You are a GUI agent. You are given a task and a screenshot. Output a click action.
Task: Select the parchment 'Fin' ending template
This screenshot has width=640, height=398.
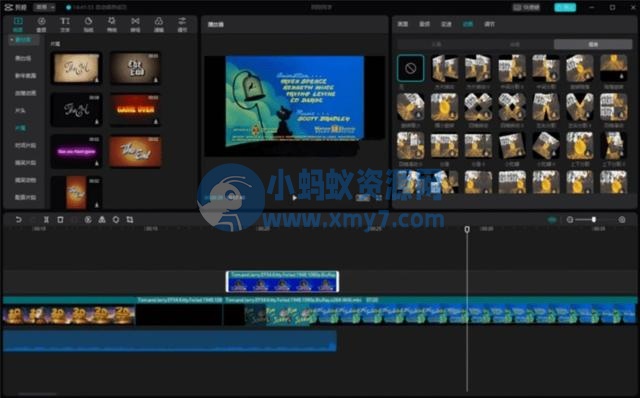point(76,68)
